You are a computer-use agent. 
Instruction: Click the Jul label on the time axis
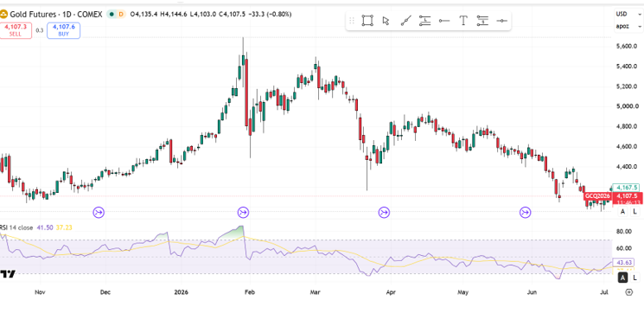(603, 292)
